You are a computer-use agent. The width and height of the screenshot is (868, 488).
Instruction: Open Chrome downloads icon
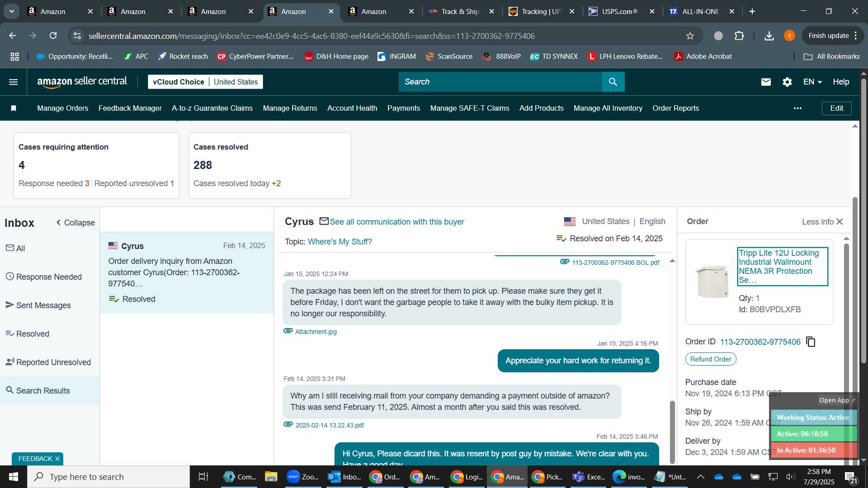pyautogui.click(x=769, y=36)
